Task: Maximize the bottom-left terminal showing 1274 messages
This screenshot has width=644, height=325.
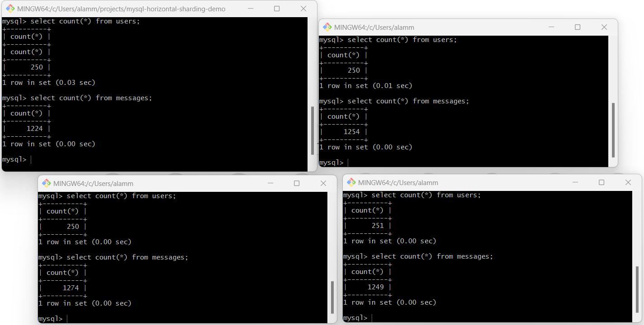Action: 297,183
